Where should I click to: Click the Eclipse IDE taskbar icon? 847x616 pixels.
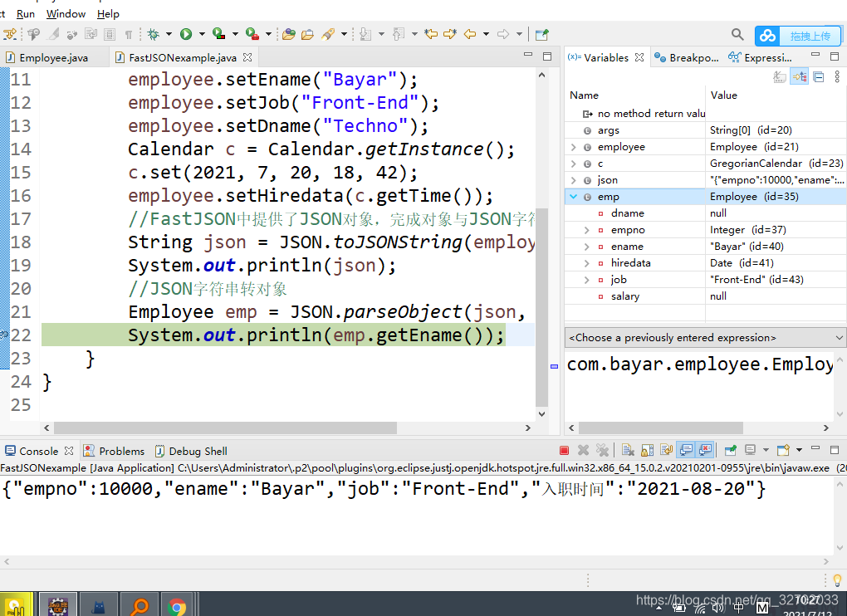58,606
